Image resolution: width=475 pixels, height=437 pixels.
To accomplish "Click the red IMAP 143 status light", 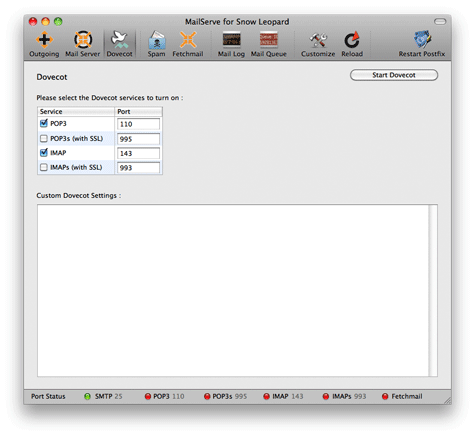I will point(266,396).
